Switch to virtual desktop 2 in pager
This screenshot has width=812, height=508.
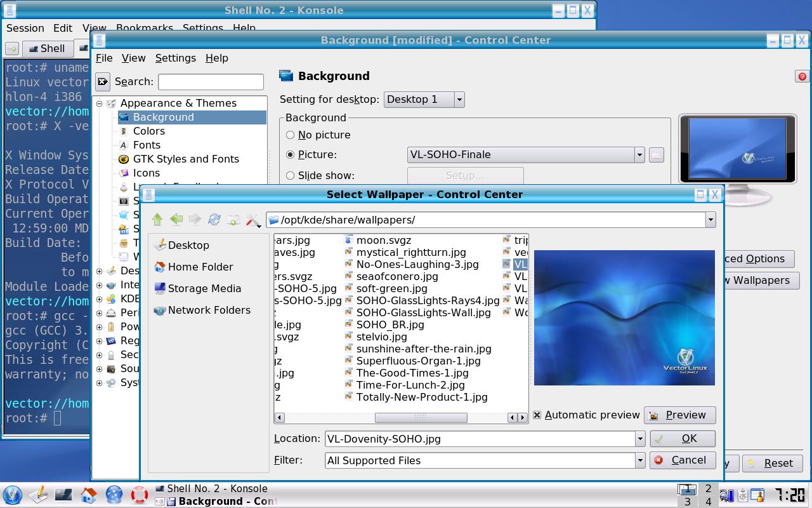click(x=709, y=489)
